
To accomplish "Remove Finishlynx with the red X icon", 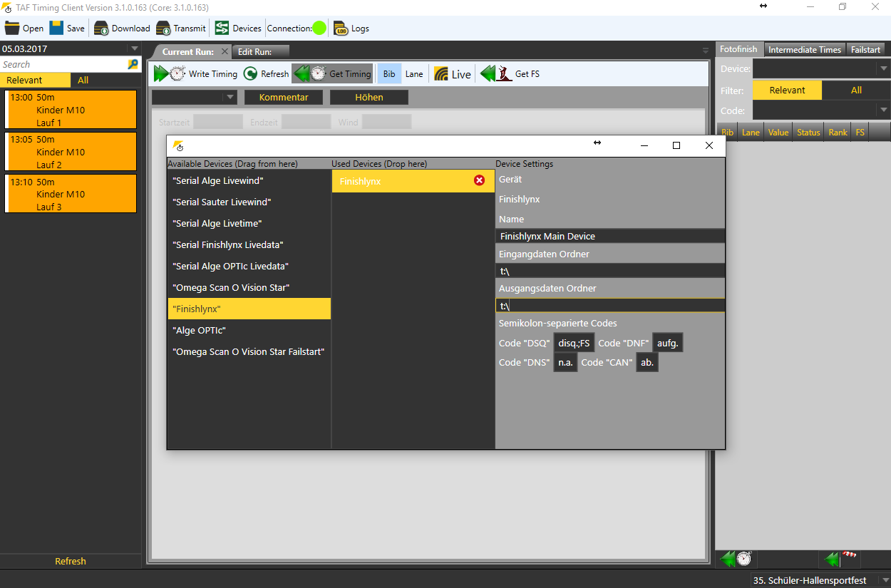I will coord(479,181).
